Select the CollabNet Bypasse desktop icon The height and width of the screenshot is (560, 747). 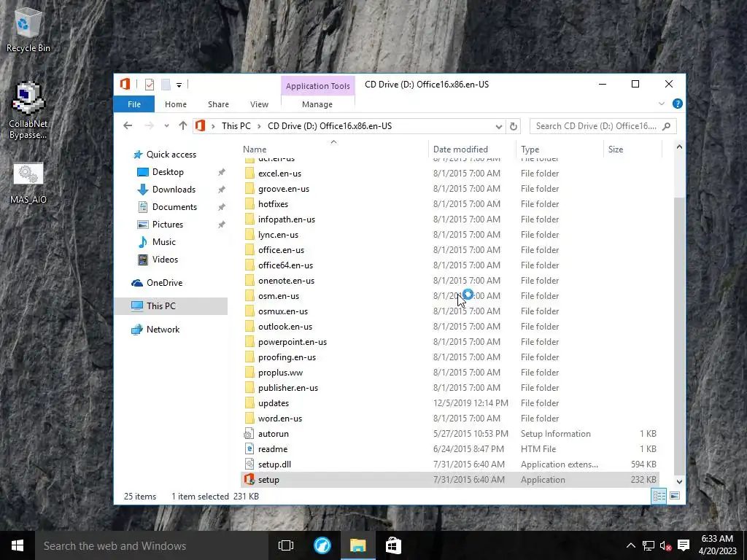[28, 110]
